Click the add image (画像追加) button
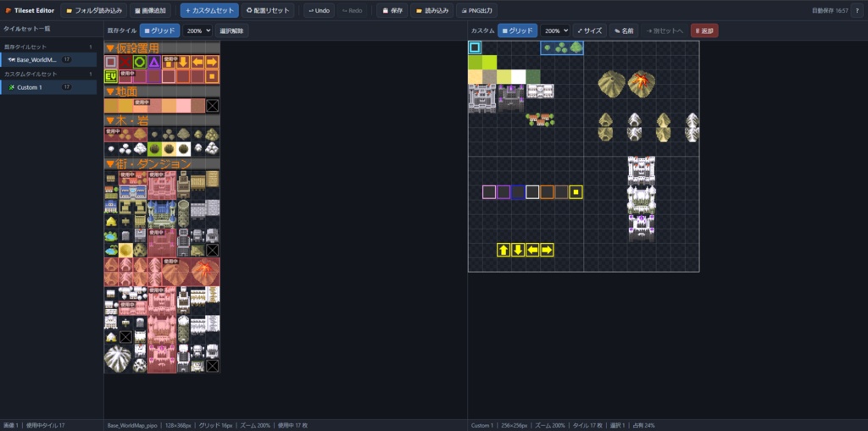Image resolution: width=868 pixels, height=431 pixels. click(151, 10)
